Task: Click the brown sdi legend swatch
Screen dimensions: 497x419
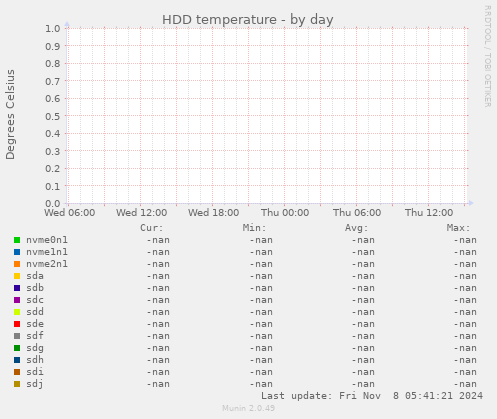Action: click(17, 372)
